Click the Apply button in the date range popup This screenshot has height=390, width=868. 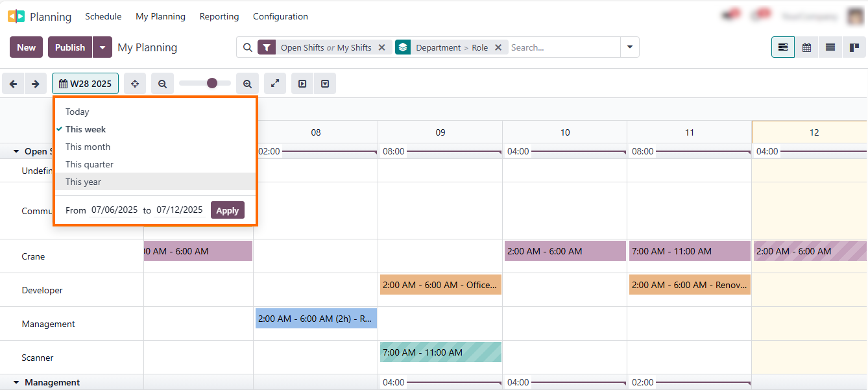(x=227, y=210)
